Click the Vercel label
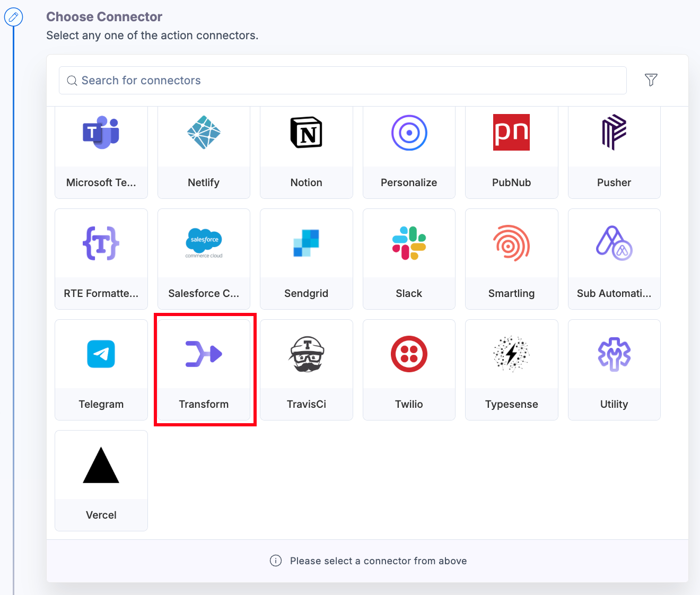 pos(101,515)
